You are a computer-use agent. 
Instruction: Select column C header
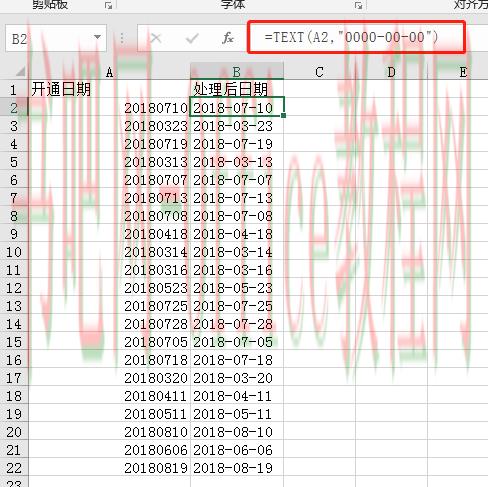(x=319, y=72)
